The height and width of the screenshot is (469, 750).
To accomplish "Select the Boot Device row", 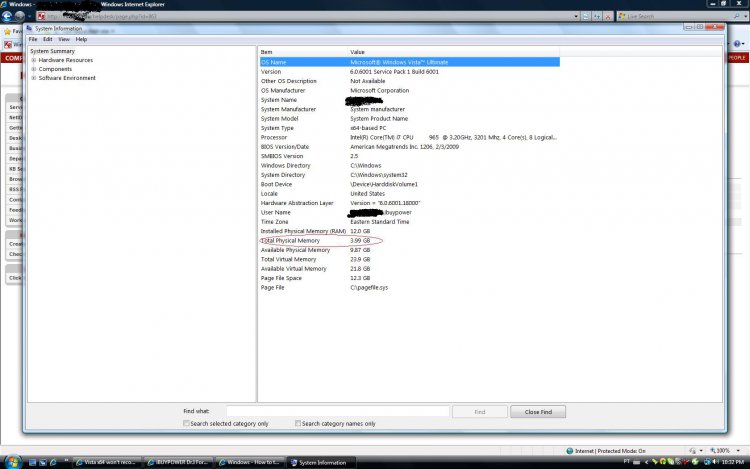I will pos(409,184).
